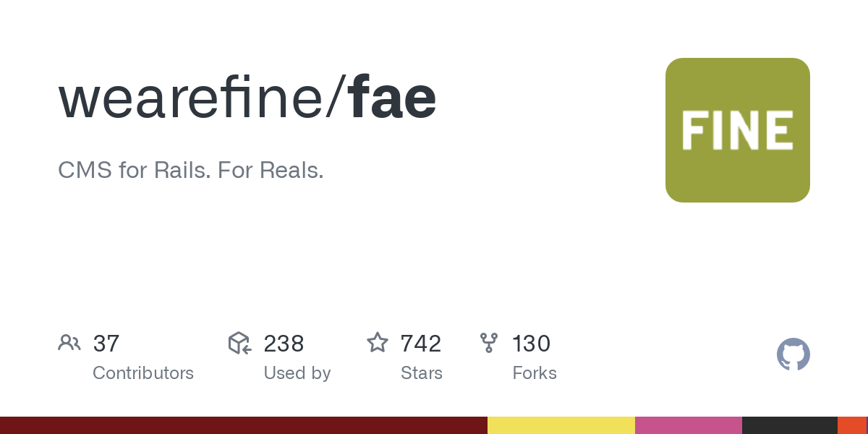
Task: Open the wearefine/fae repository title
Action: [247, 98]
